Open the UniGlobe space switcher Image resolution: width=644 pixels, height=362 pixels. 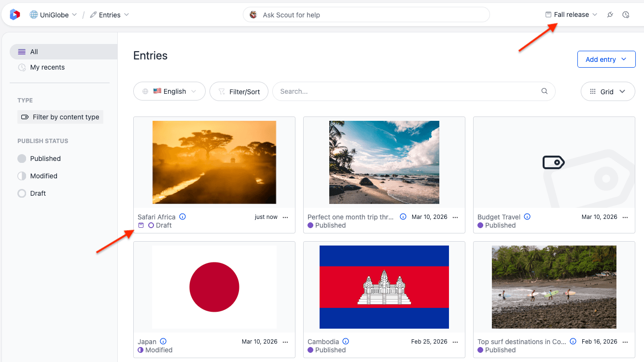[x=53, y=15]
